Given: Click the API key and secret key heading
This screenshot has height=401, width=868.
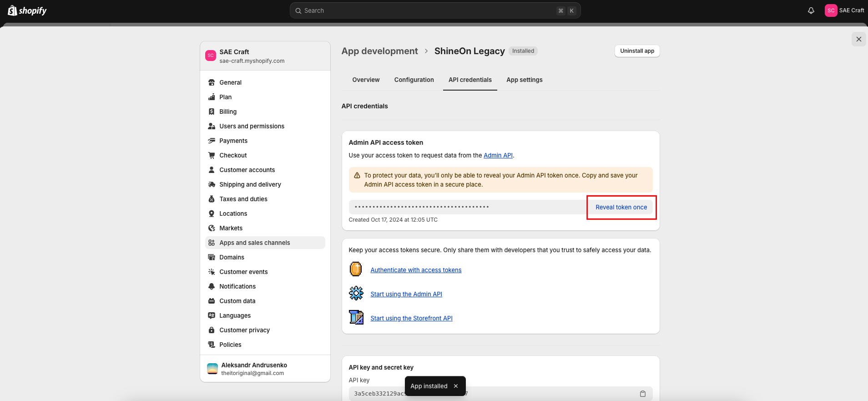Looking at the screenshot, I should click(x=381, y=367).
